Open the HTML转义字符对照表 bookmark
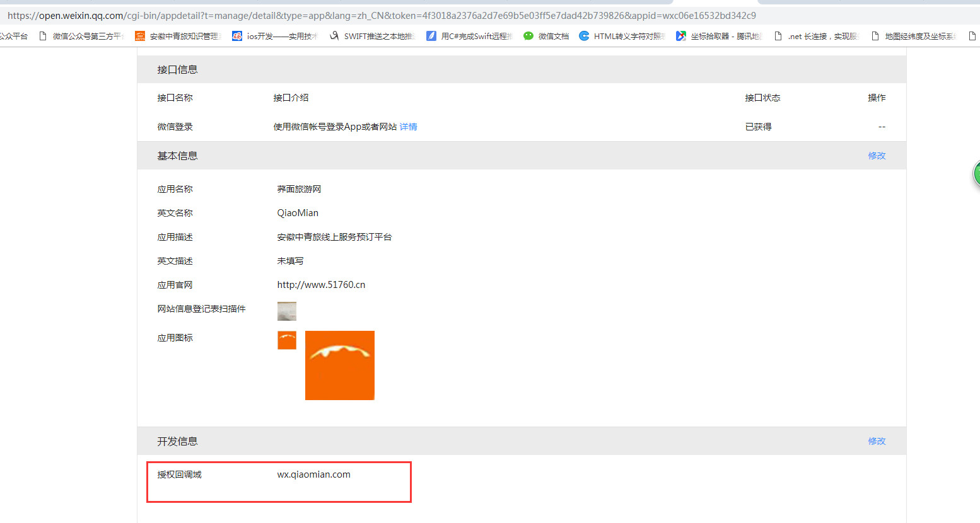Image resolution: width=980 pixels, height=523 pixels. pos(622,37)
